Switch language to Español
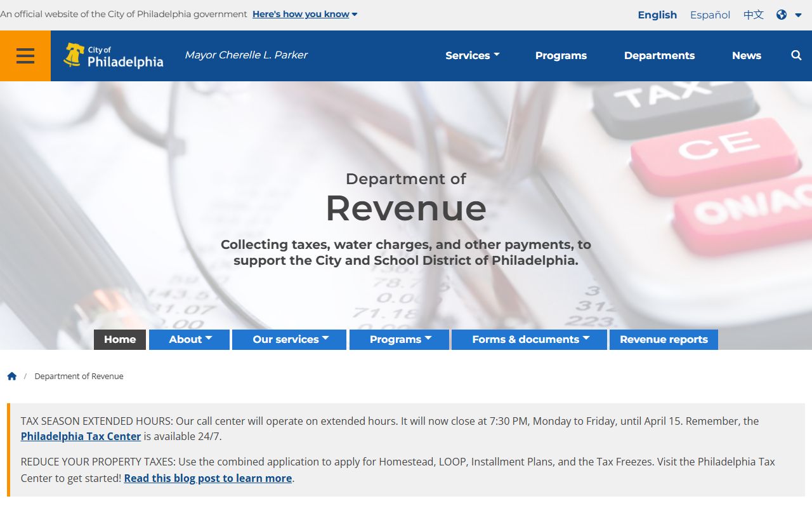The width and height of the screenshot is (812, 508). tap(710, 15)
